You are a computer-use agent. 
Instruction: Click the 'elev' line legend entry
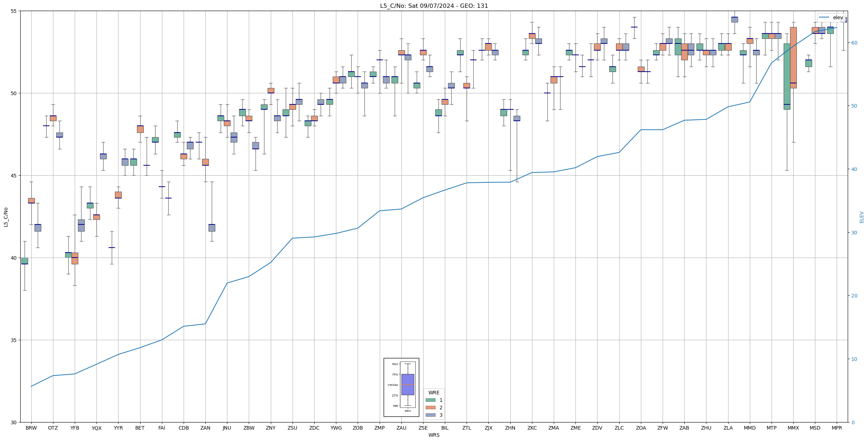[832, 17]
